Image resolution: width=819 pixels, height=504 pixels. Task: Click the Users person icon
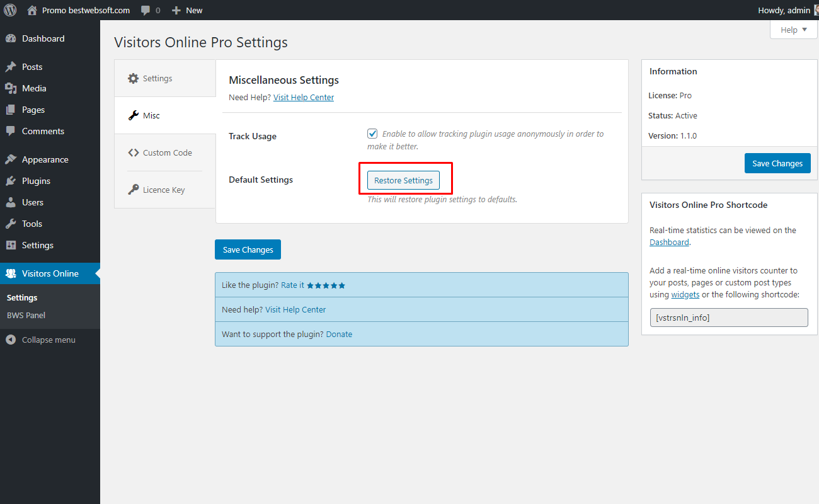[11, 202]
